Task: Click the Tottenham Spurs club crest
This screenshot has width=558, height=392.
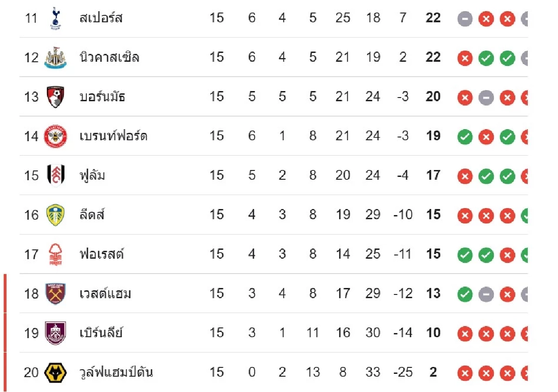Action: coord(55,19)
